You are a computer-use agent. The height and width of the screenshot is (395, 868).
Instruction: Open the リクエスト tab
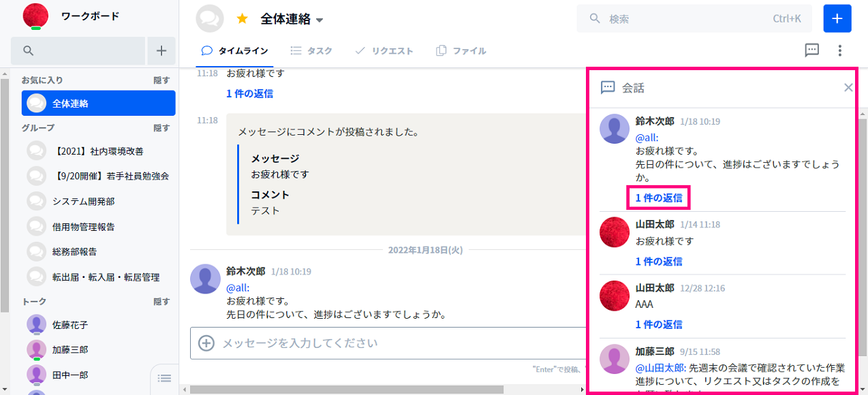click(x=384, y=51)
